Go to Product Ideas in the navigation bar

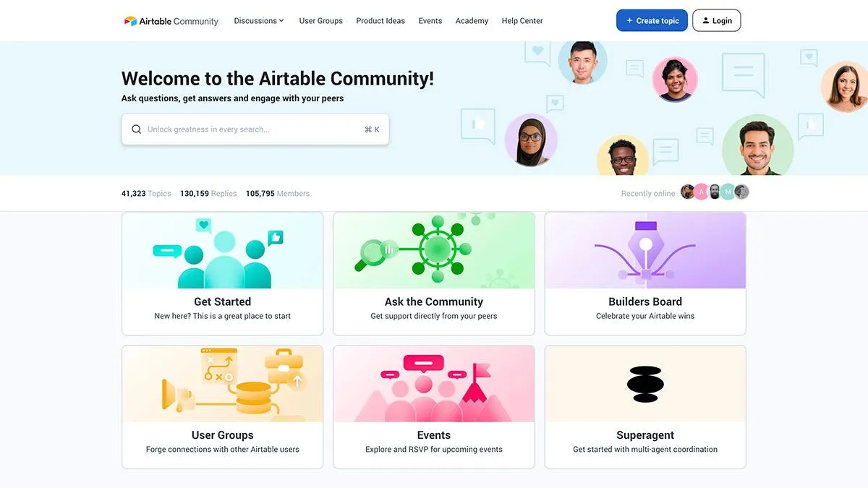click(380, 21)
